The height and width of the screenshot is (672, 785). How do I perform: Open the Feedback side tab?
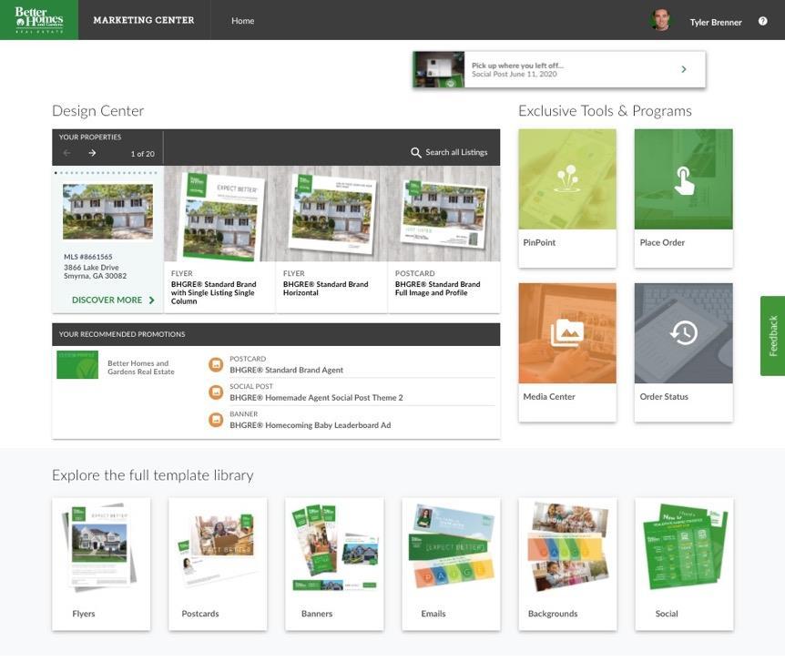click(772, 335)
